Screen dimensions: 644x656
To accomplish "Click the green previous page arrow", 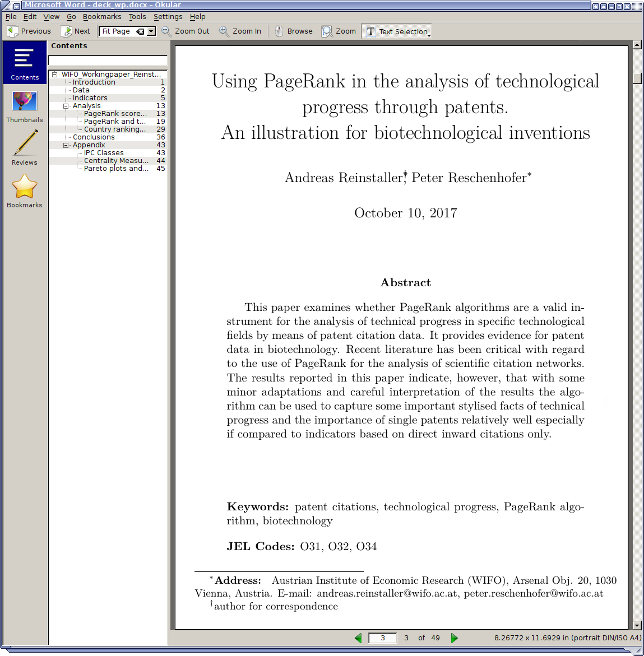I will coord(358,638).
